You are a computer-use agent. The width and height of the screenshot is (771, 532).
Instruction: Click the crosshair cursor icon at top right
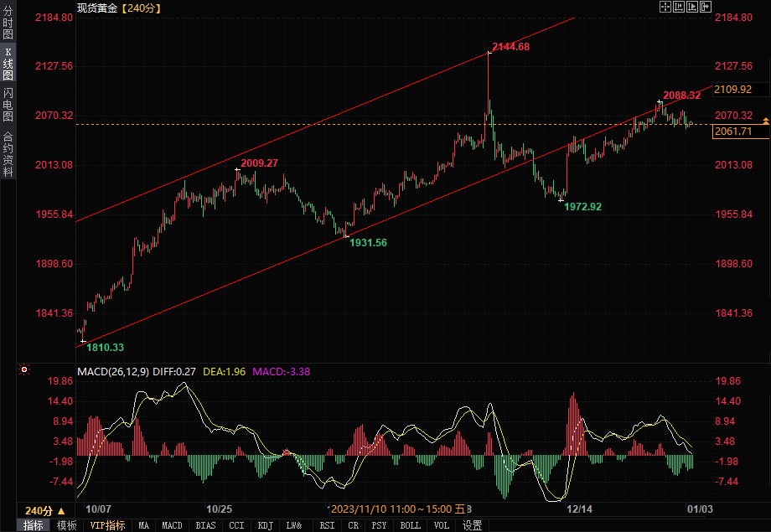pyautogui.click(x=665, y=7)
